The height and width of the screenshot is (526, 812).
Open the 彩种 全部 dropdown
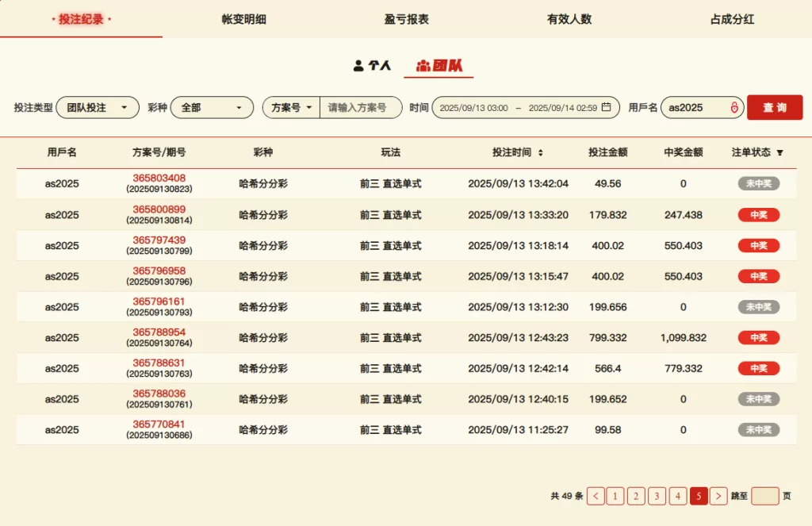click(212, 107)
